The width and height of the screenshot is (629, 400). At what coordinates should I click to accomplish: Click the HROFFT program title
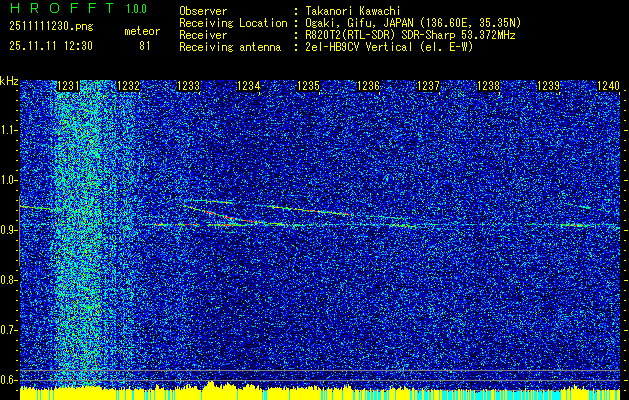[62, 8]
